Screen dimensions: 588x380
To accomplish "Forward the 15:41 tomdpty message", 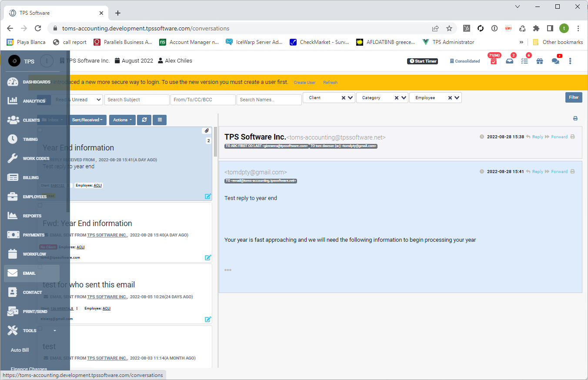I will (556, 172).
